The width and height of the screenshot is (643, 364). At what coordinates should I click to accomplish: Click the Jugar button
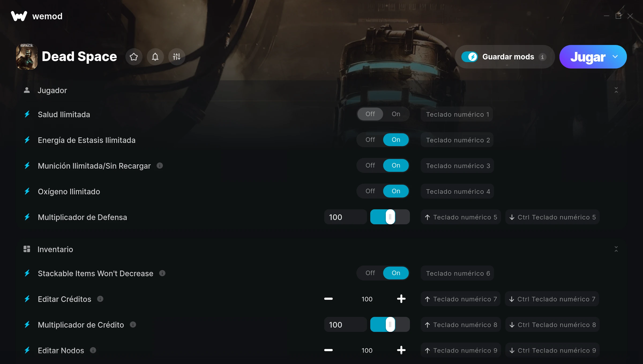[588, 57]
